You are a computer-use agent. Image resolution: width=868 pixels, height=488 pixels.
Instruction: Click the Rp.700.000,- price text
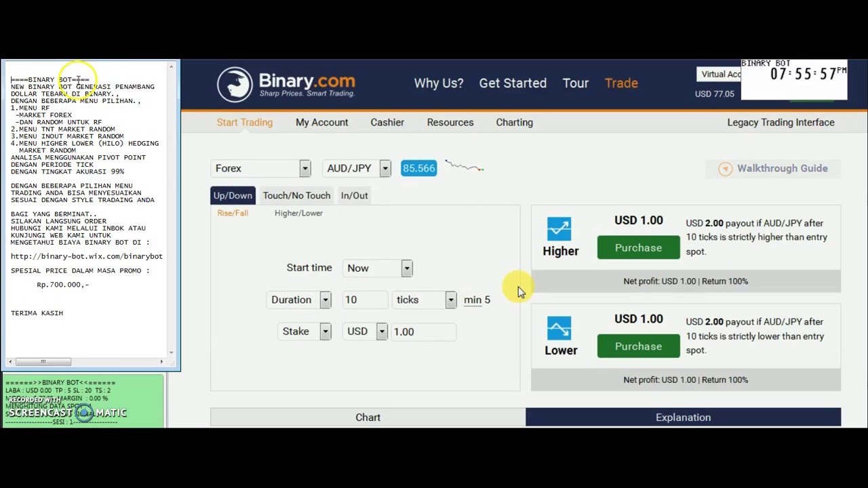63,285
